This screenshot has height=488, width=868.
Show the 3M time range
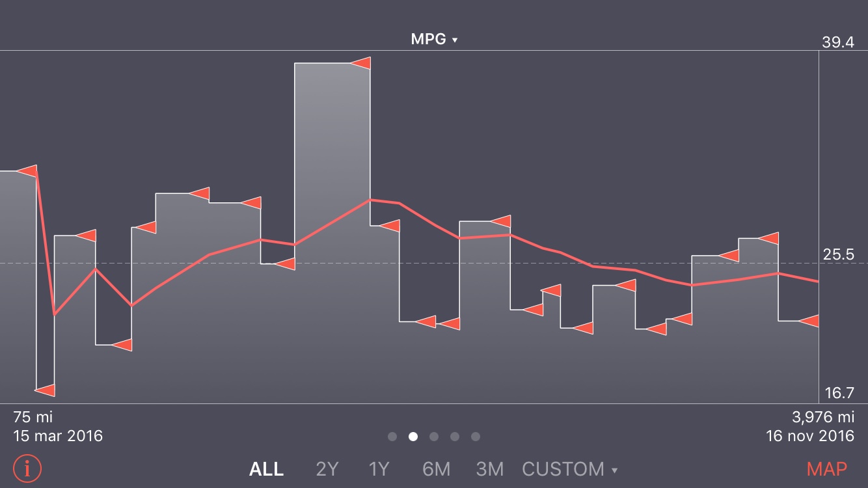click(x=489, y=469)
